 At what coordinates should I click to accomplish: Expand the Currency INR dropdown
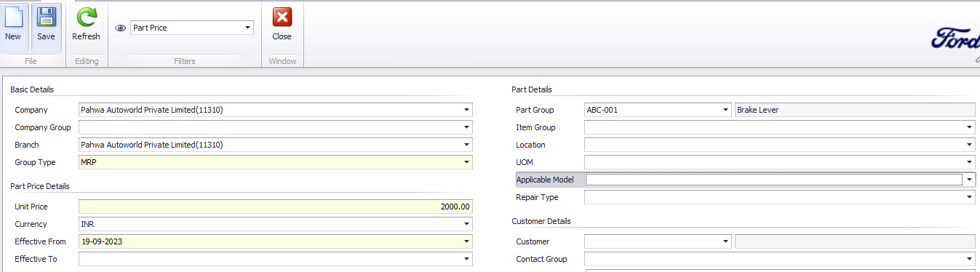[466, 224]
